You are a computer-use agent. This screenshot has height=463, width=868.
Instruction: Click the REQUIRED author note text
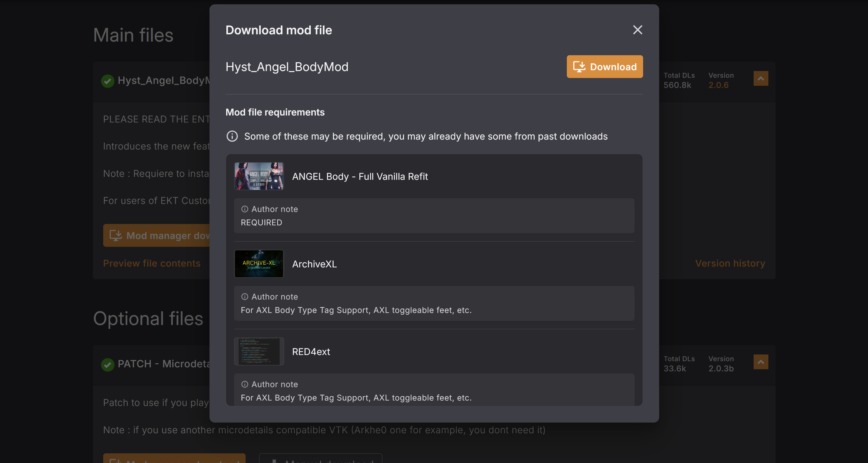[x=261, y=222]
